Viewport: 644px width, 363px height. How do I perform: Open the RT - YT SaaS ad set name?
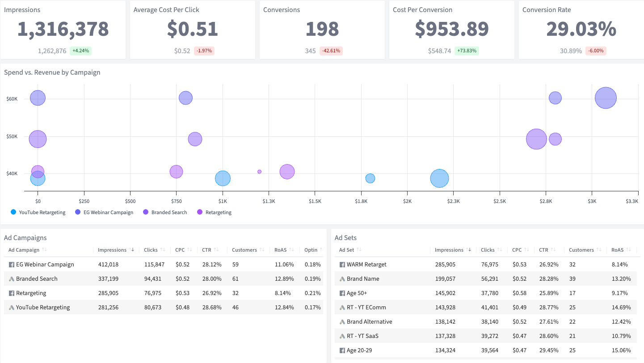tap(362, 336)
